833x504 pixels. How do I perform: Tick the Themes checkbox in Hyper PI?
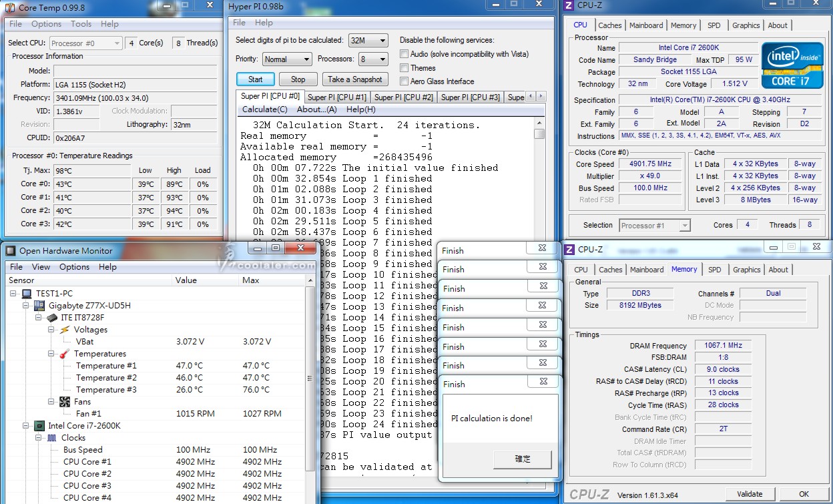tap(404, 68)
